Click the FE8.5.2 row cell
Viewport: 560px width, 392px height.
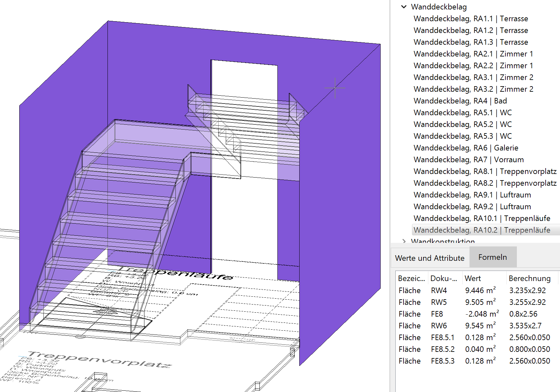click(x=443, y=349)
